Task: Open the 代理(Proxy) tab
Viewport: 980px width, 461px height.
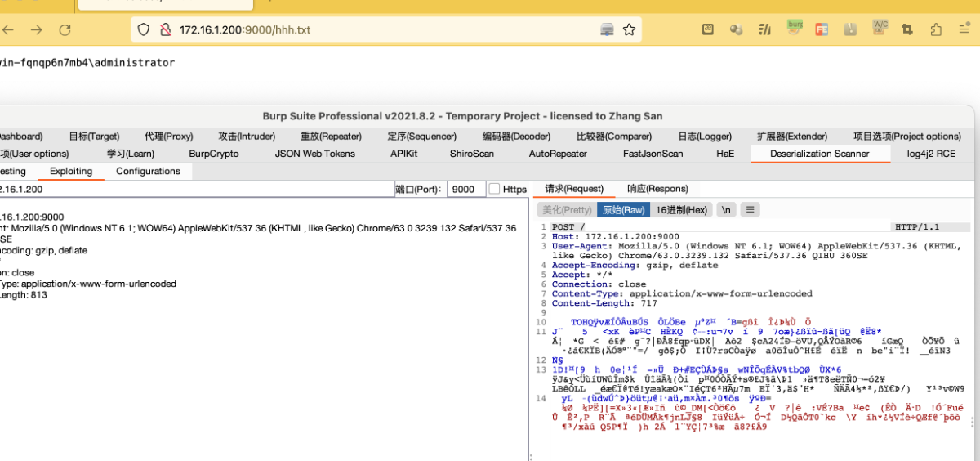Action: pyautogui.click(x=169, y=137)
